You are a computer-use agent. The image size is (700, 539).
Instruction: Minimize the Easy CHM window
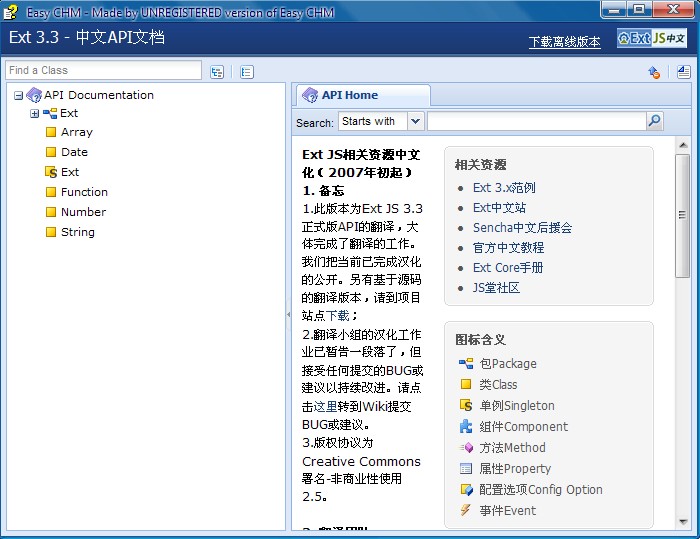[614, 9]
